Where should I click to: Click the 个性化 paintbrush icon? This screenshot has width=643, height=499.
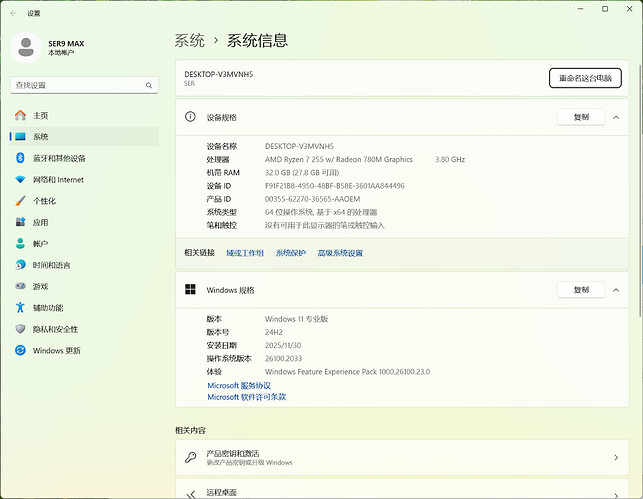tap(20, 201)
